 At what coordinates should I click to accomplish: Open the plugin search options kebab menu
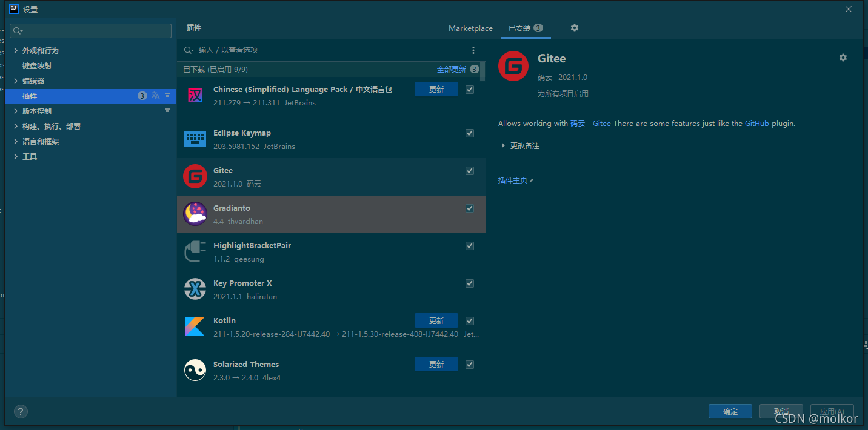(x=473, y=50)
